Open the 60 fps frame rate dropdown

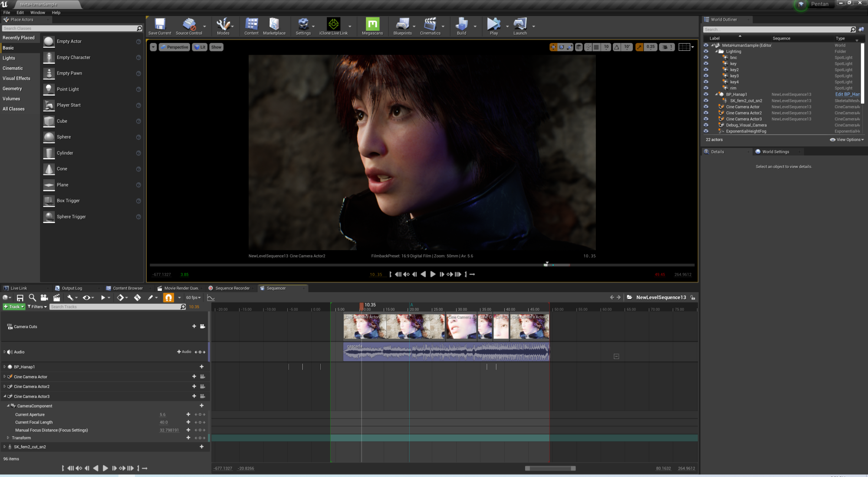click(194, 298)
